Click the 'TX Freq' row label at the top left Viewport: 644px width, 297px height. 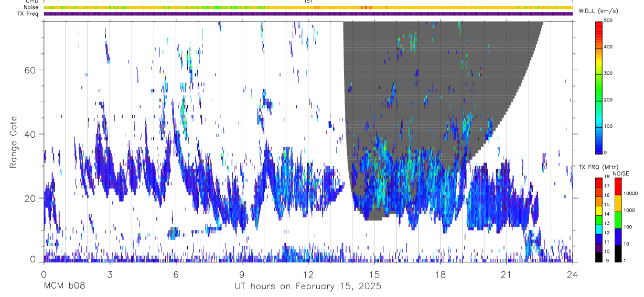pos(28,14)
